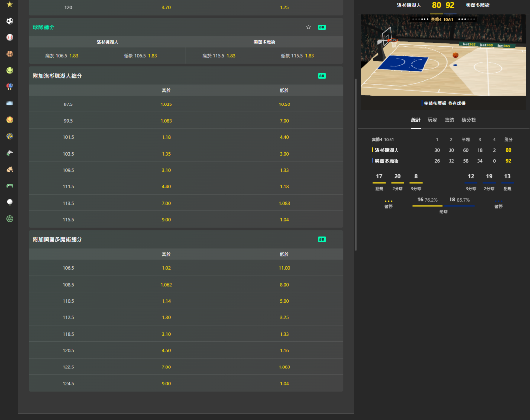The width and height of the screenshot is (530, 420).
Task: Select ice hockey puck icon
Action: (x=10, y=104)
